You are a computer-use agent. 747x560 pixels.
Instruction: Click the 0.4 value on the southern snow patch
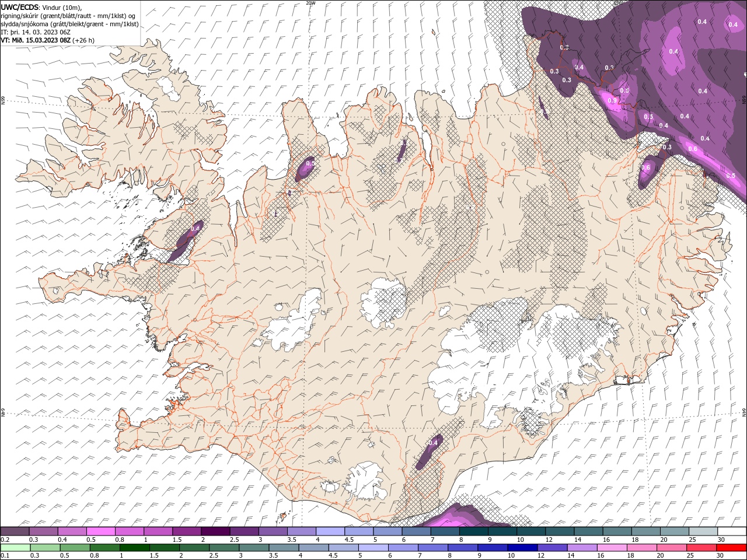pos(433,443)
